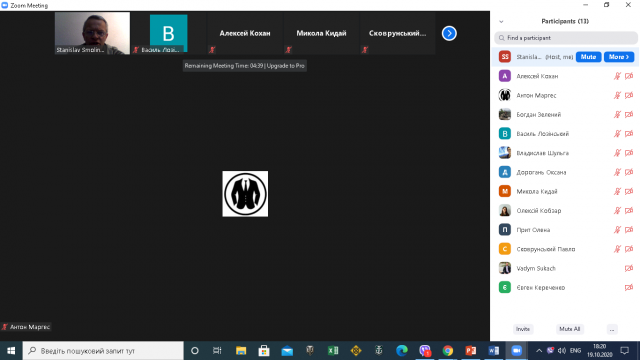Click camera-off icon for Дорогань Оксана
The image size is (640, 360).
pyautogui.click(x=629, y=172)
